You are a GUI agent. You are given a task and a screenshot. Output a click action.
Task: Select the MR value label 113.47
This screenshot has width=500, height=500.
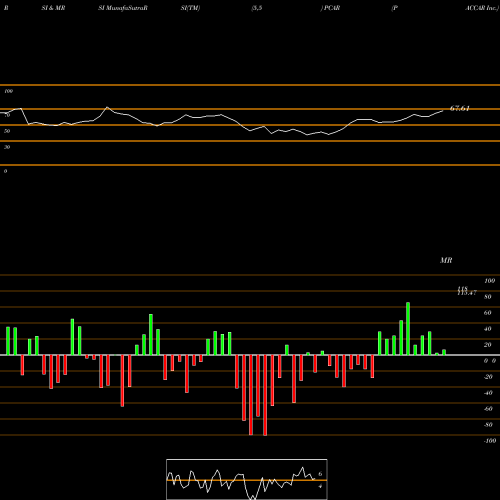[467, 292]
